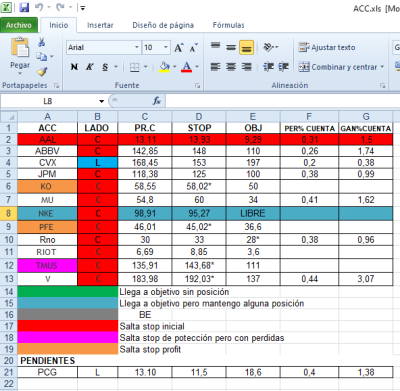Viewport: 400px width, 391px height.
Task: Click the text orientation icon
Action: point(269,47)
